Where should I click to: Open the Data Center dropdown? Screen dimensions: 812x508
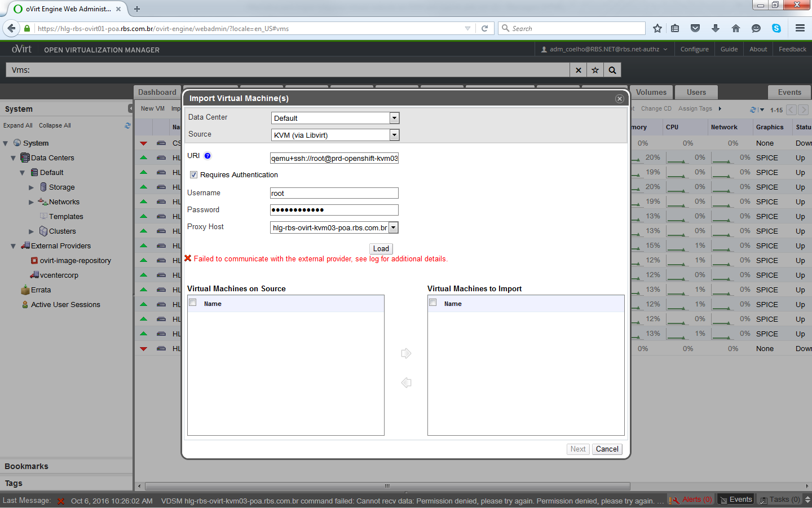394,118
